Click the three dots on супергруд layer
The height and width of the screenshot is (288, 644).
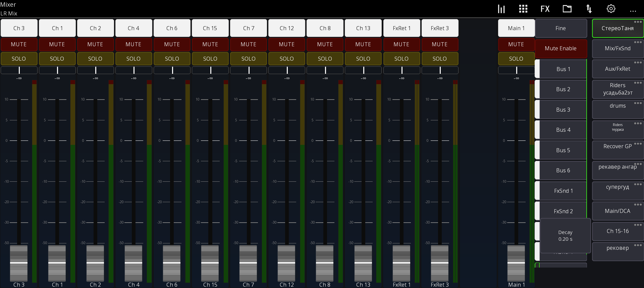tap(638, 184)
